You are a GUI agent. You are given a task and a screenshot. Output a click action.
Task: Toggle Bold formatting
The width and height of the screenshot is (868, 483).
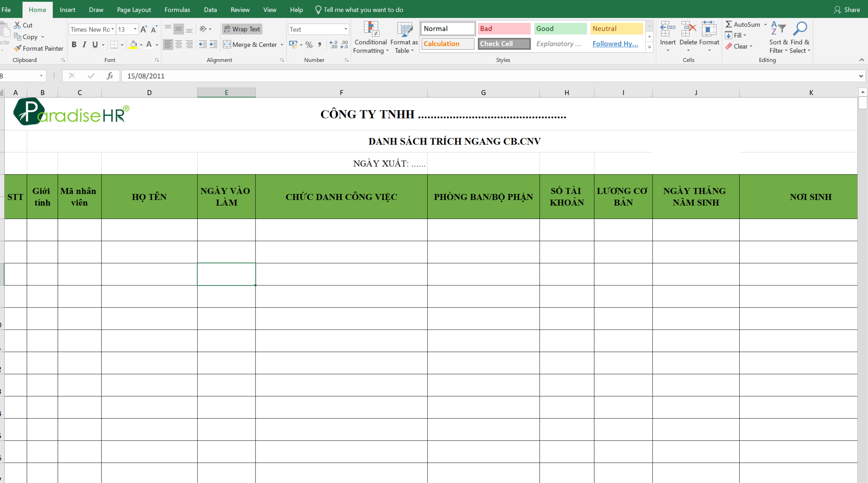pyautogui.click(x=74, y=45)
